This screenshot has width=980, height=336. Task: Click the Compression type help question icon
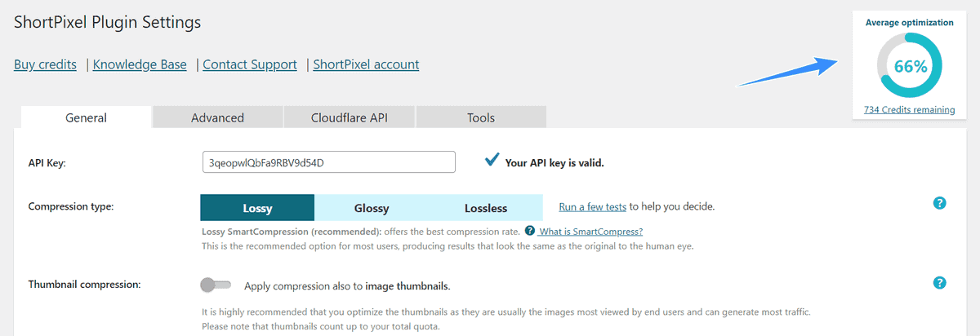[x=939, y=203]
